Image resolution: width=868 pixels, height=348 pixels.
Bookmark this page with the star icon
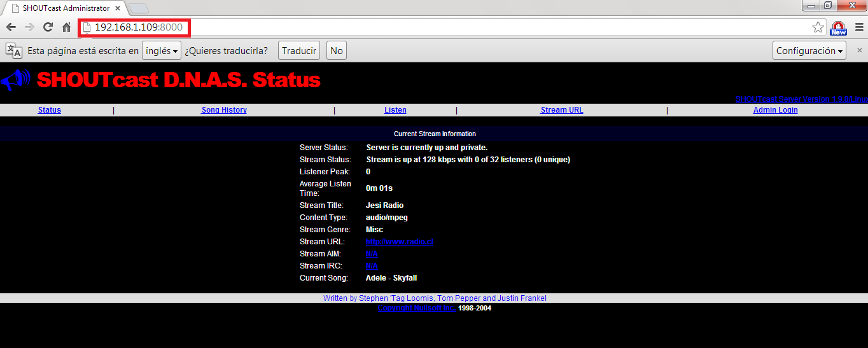tap(818, 27)
